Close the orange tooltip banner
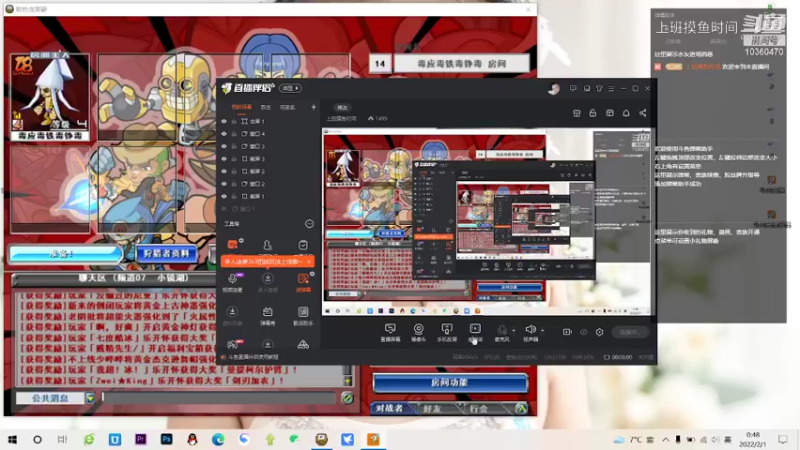This screenshot has width=800, height=450. pyautogui.click(x=309, y=261)
